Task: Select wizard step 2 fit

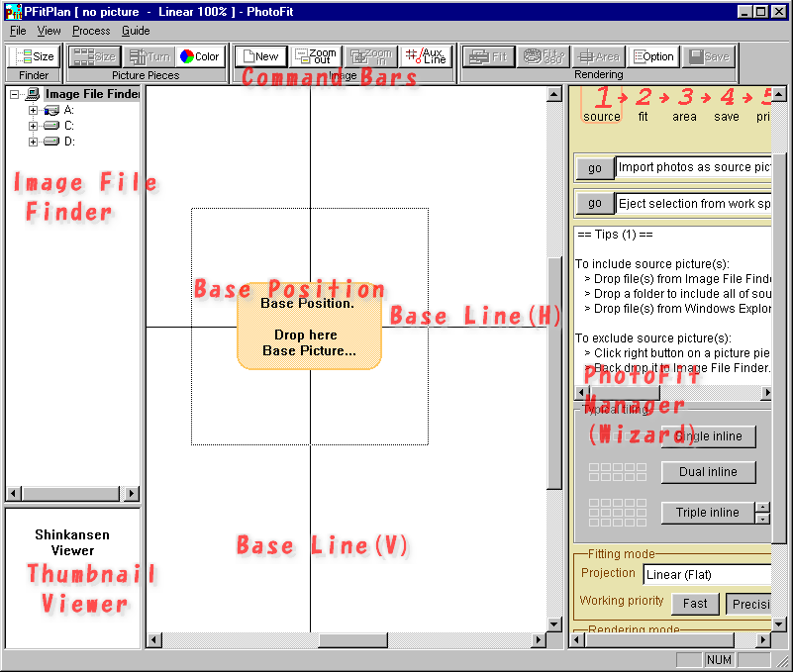Action: tap(643, 105)
